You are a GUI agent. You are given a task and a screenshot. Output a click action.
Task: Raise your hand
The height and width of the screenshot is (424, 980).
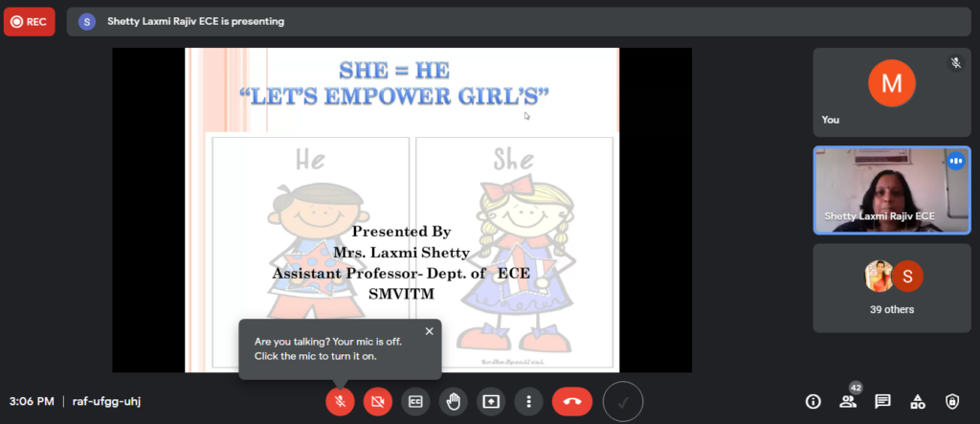454,401
